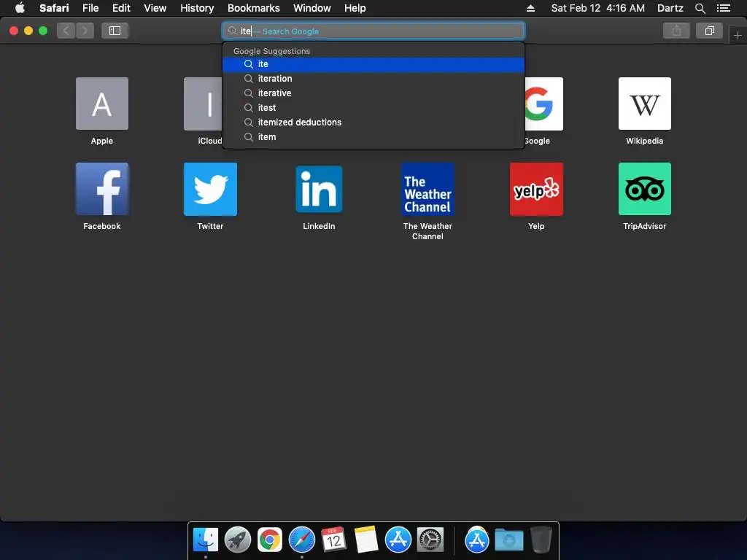Open The Weather Channel favorite tile
The height and width of the screenshot is (560, 747).
(427, 189)
